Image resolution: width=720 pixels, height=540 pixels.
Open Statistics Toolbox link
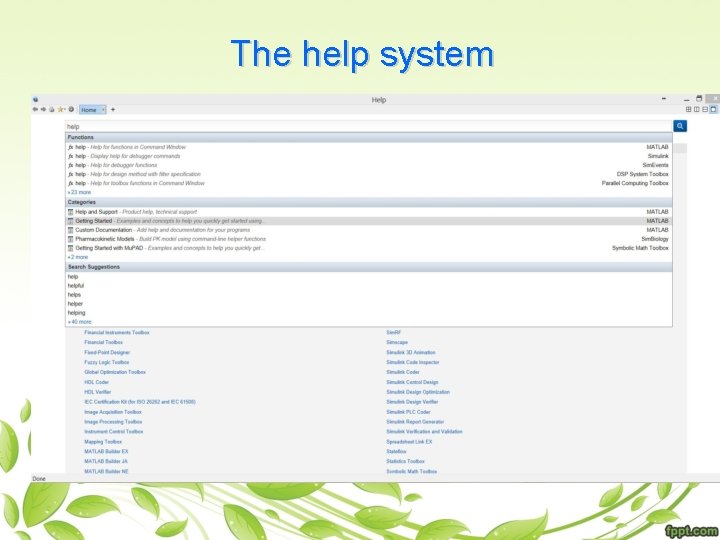click(x=405, y=461)
